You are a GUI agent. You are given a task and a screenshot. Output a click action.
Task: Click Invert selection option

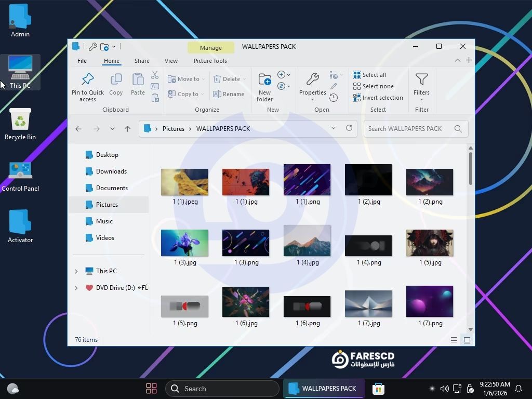378,98
